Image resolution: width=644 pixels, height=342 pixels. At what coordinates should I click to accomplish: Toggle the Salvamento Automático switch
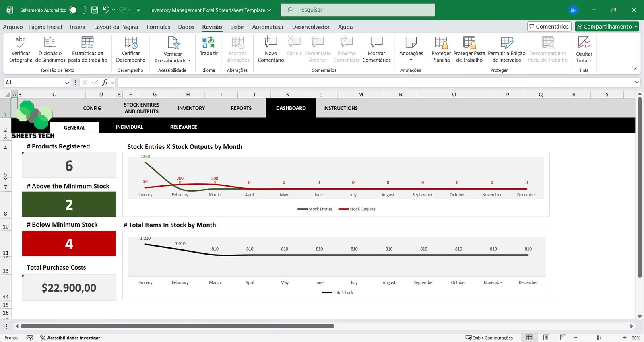tap(77, 10)
